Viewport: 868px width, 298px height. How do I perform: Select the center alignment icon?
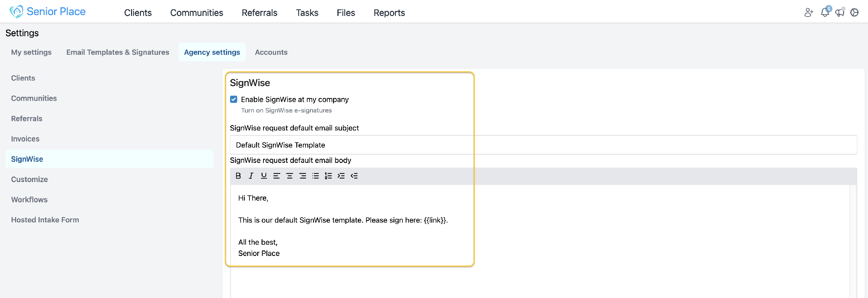point(289,175)
